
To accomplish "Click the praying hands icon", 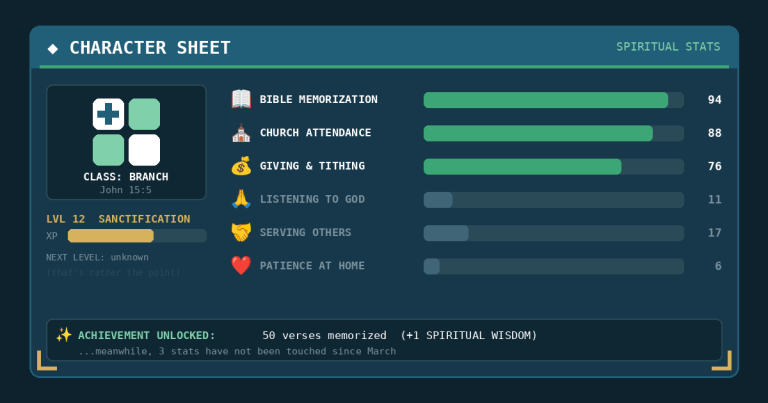I will tap(241, 199).
